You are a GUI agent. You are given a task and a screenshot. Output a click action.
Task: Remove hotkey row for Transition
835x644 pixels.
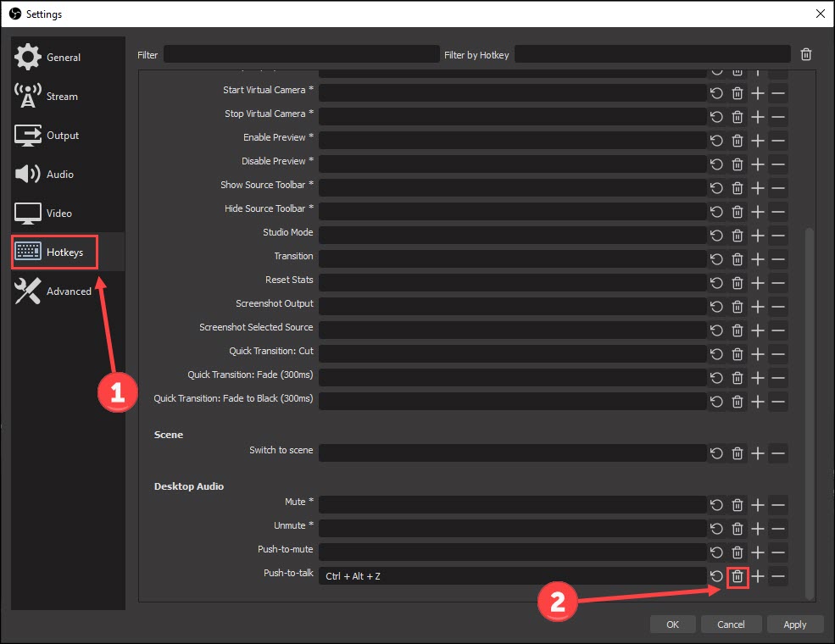tap(778, 259)
